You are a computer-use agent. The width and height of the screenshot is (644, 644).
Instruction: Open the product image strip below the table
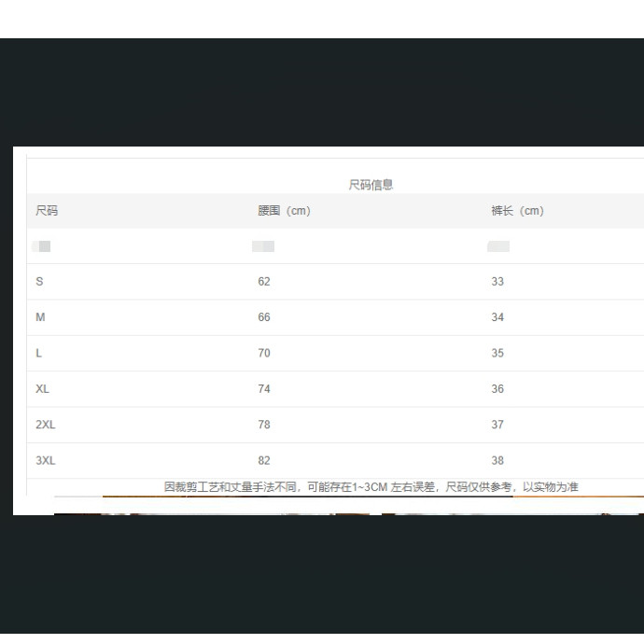click(347, 507)
